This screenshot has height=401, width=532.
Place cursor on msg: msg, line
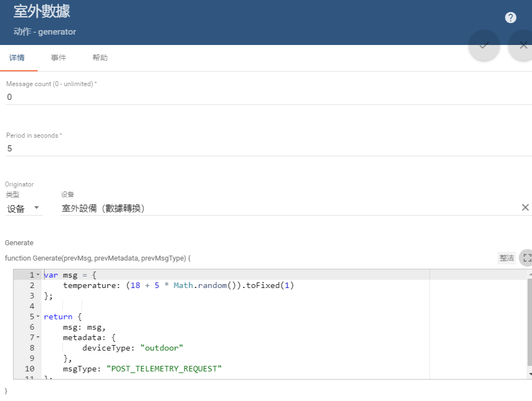(x=84, y=327)
